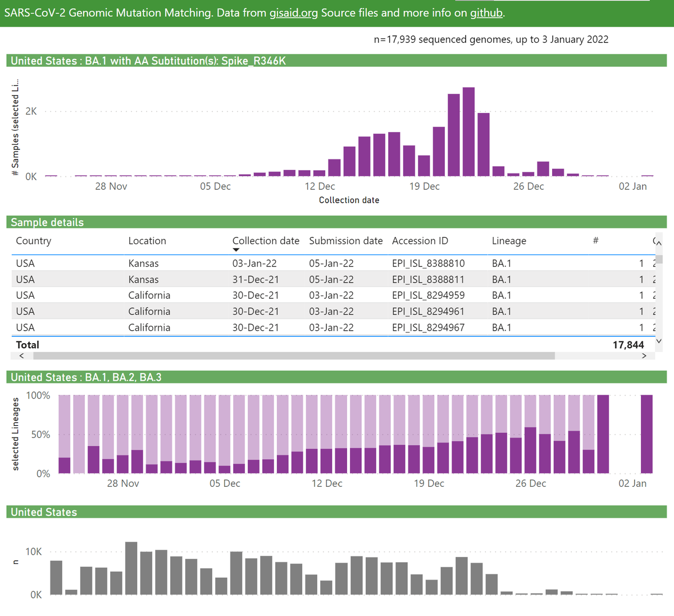Sort by Submission date column header
This screenshot has height=616, width=674.
[346, 241]
